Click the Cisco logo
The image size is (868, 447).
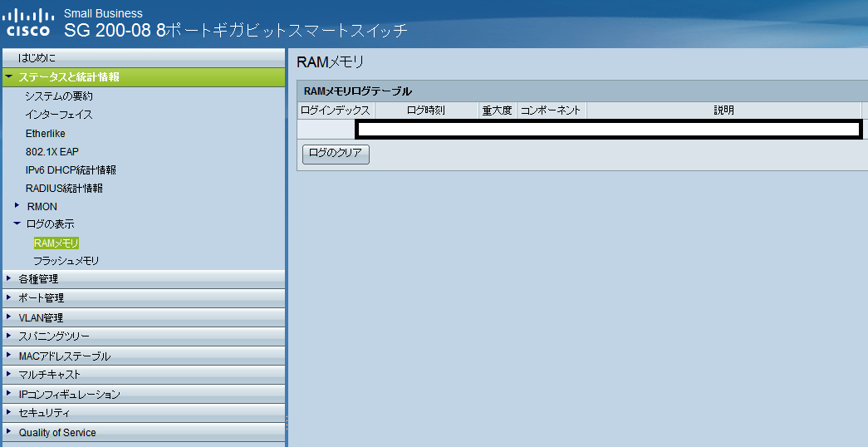pyautogui.click(x=27, y=22)
